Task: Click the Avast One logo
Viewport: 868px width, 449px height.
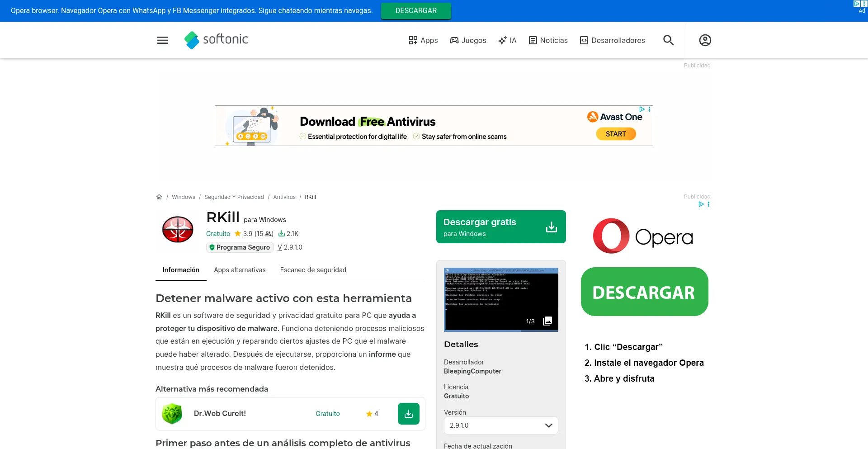Action: [615, 117]
